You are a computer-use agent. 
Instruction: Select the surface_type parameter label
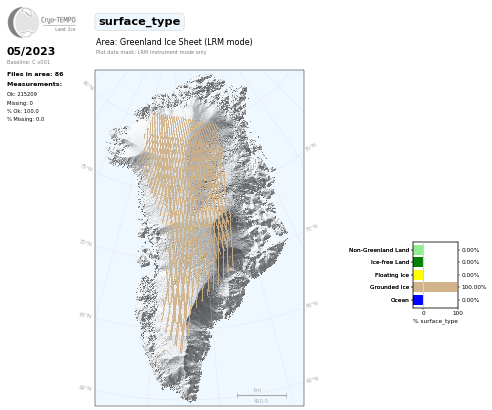tap(140, 22)
